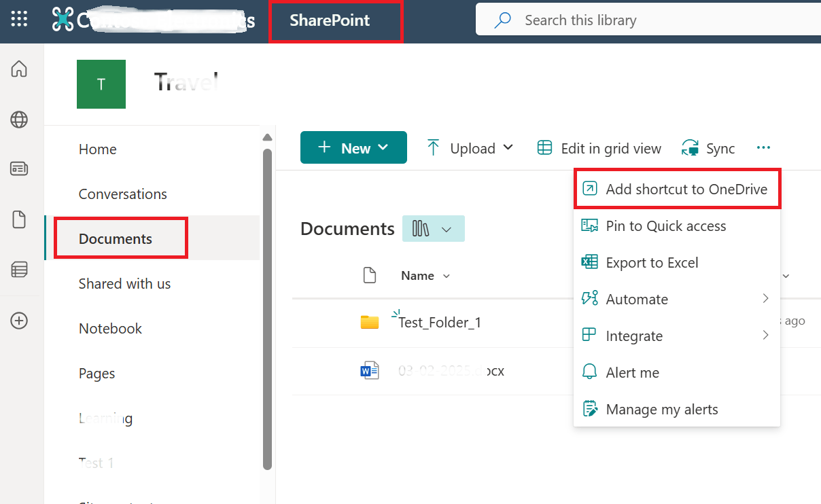Viewport: 821px width, 504px height.
Task: Start a Sync of the library
Action: point(708,147)
